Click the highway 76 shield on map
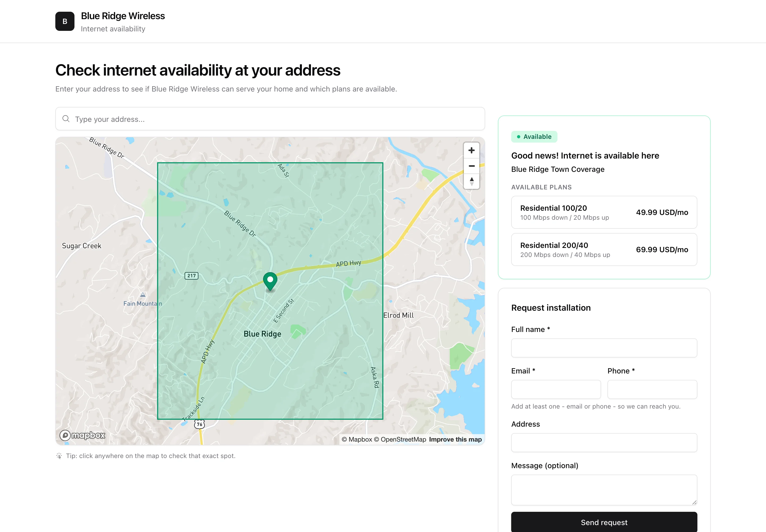 199,424
